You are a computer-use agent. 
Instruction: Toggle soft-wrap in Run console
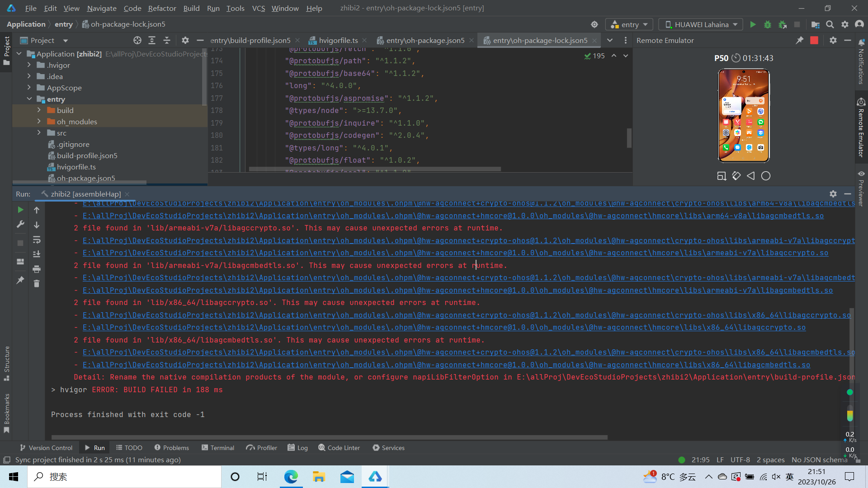pyautogui.click(x=37, y=239)
